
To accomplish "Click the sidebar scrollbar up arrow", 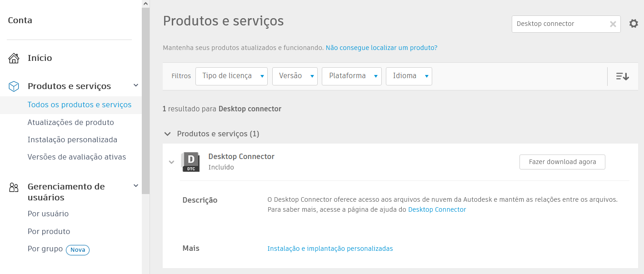I will tap(145, 4).
